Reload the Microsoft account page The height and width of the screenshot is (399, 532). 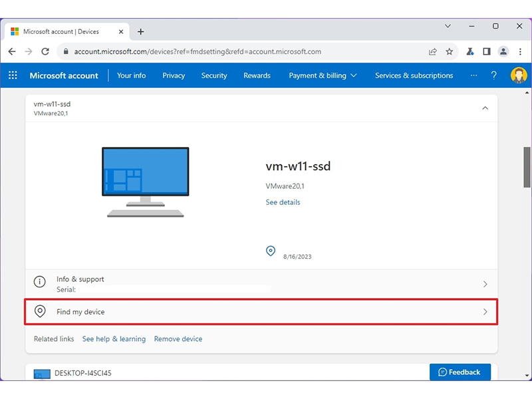[45, 52]
